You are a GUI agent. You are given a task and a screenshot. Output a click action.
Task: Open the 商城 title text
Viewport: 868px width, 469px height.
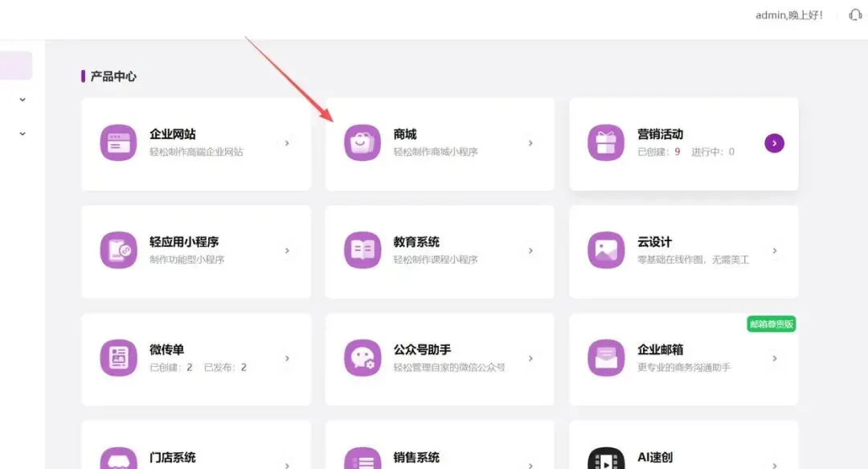(x=405, y=134)
